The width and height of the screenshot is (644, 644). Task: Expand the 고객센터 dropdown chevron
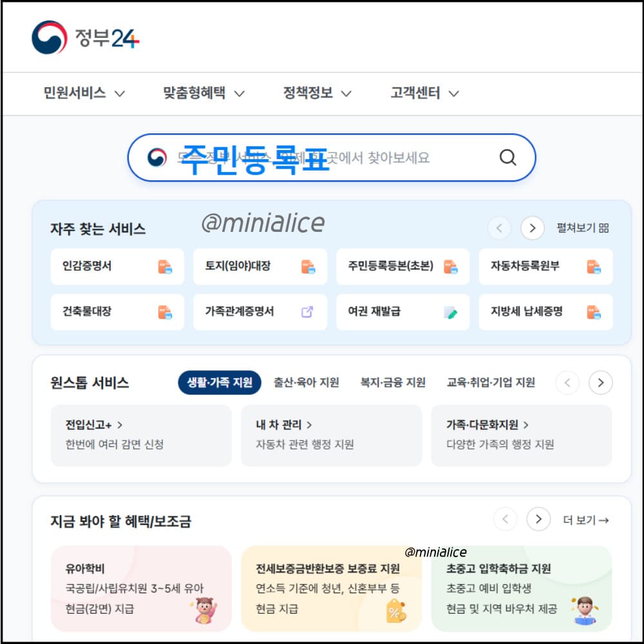(454, 93)
